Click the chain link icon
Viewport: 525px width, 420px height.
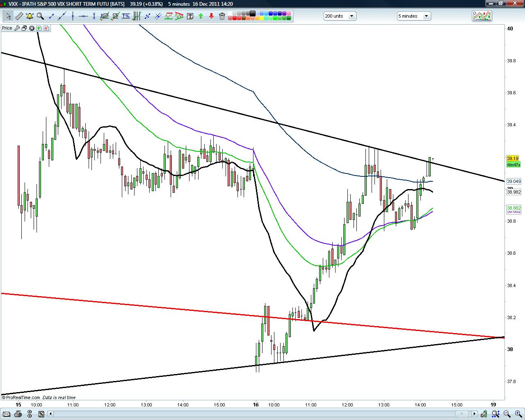(30, 414)
